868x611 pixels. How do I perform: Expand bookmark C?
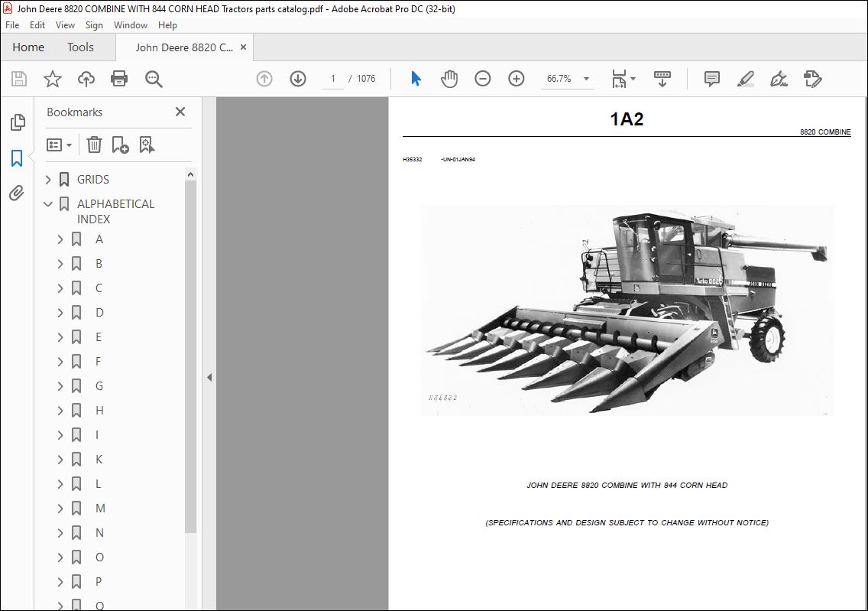pyautogui.click(x=60, y=288)
